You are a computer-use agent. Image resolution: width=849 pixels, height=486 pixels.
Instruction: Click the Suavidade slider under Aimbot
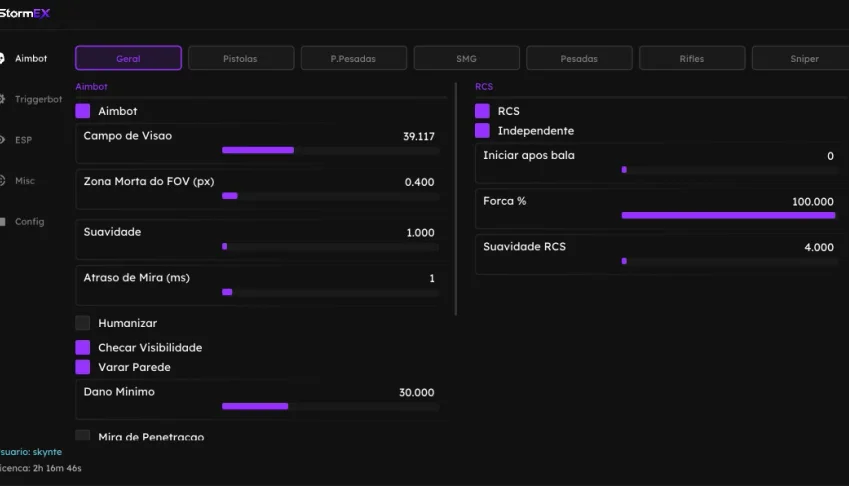[x=330, y=247]
